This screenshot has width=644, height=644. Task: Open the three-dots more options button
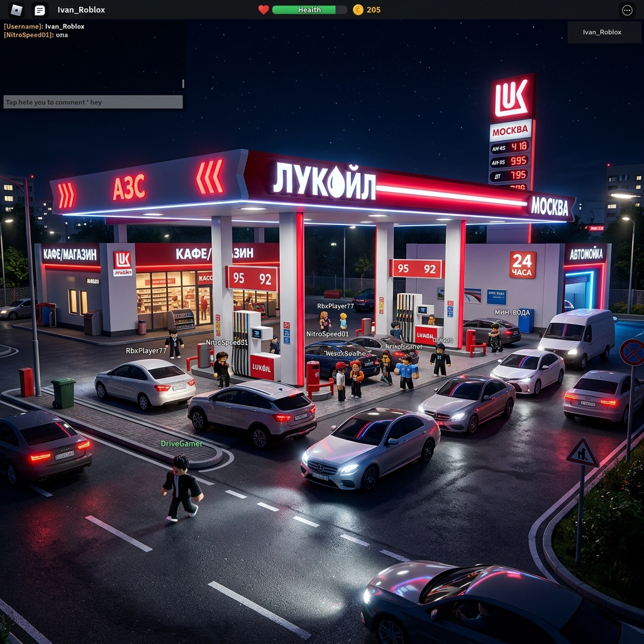627,10
